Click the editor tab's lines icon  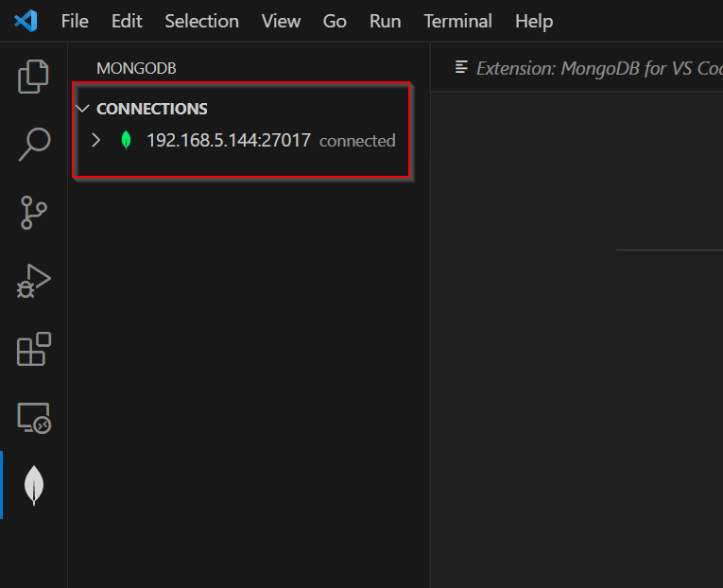[461, 67]
